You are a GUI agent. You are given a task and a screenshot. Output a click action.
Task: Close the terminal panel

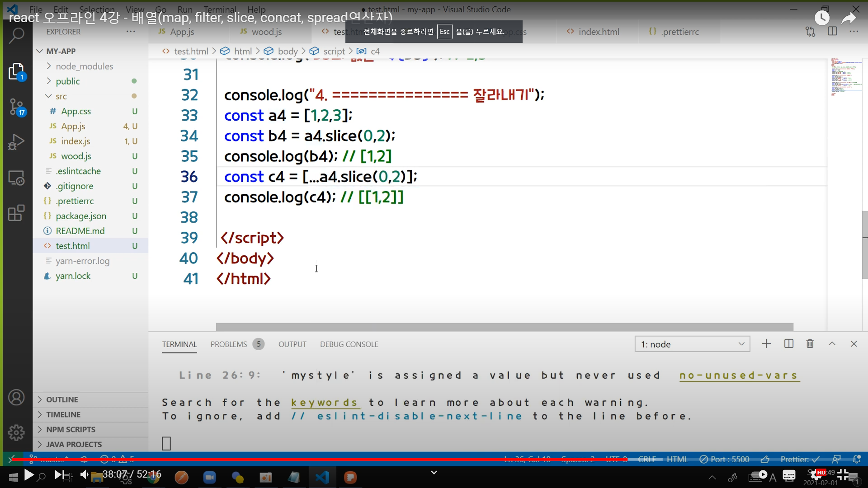click(x=854, y=344)
